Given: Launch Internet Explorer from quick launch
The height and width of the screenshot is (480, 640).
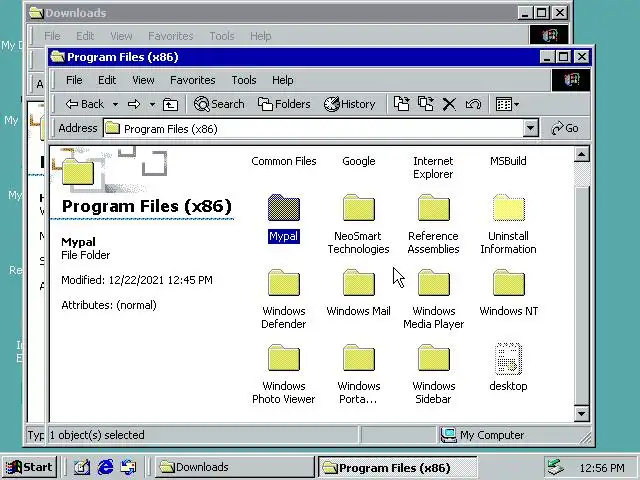Looking at the screenshot, I should coord(106,467).
